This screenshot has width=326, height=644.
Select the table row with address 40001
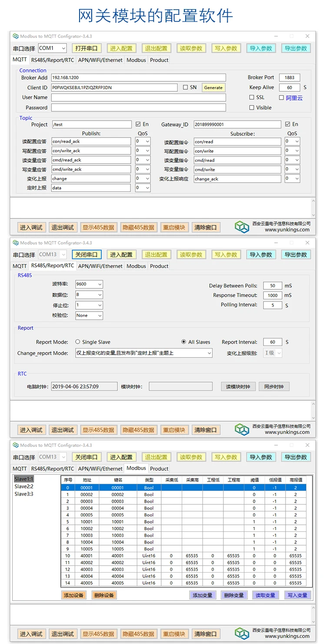pyautogui.click(x=183, y=556)
